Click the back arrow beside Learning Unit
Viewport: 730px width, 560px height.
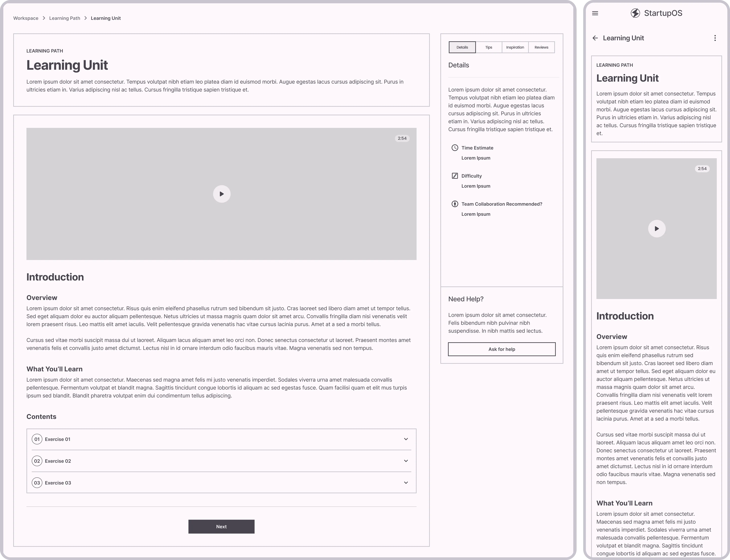click(x=596, y=38)
